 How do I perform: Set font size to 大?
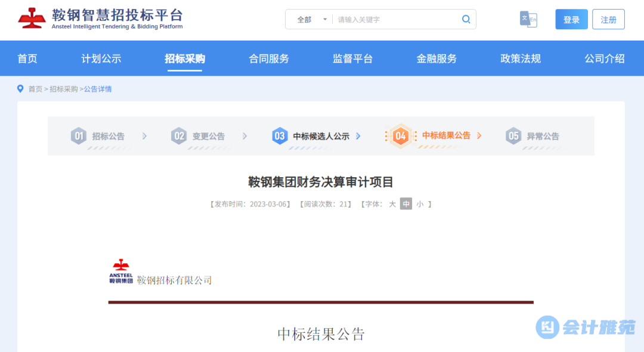coord(392,204)
